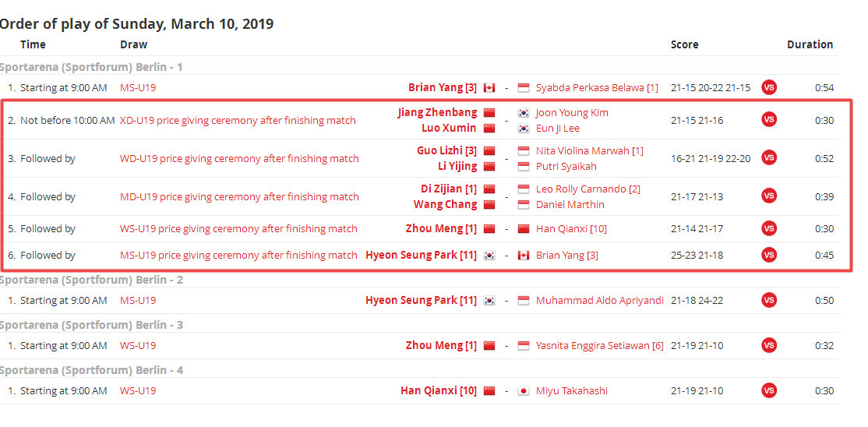Click VS icon for Park vs Muhammad Aldo Apriyandi

(768, 300)
